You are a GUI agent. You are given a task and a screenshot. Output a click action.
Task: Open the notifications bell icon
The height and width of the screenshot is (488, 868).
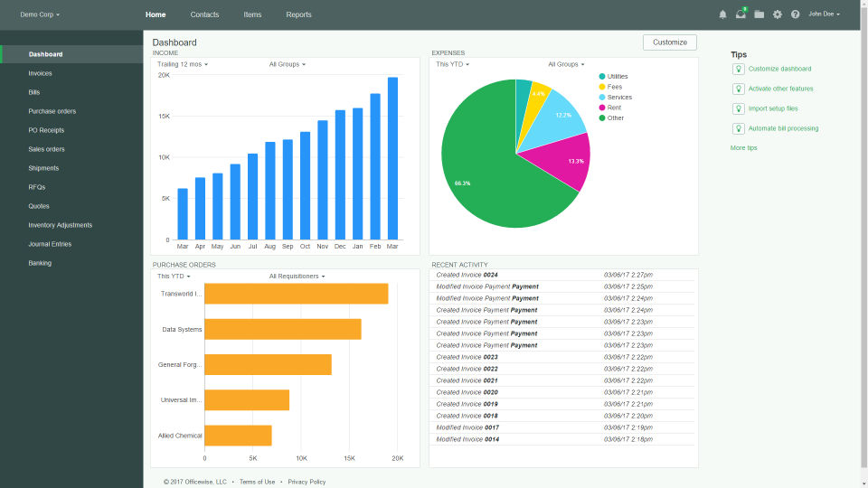[x=722, y=14]
